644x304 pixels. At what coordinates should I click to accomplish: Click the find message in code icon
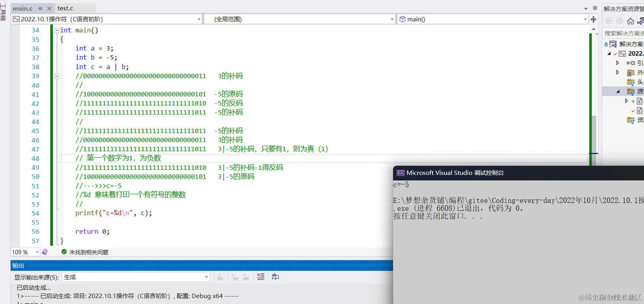point(220,277)
